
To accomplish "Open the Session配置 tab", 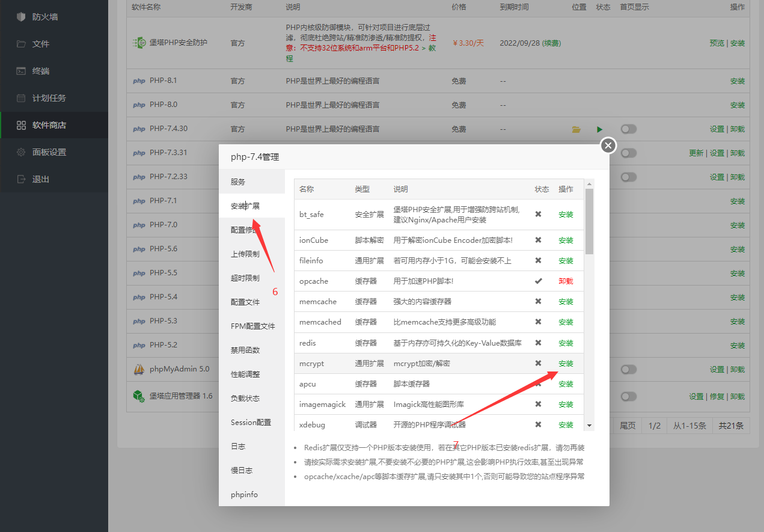I will pyautogui.click(x=252, y=422).
